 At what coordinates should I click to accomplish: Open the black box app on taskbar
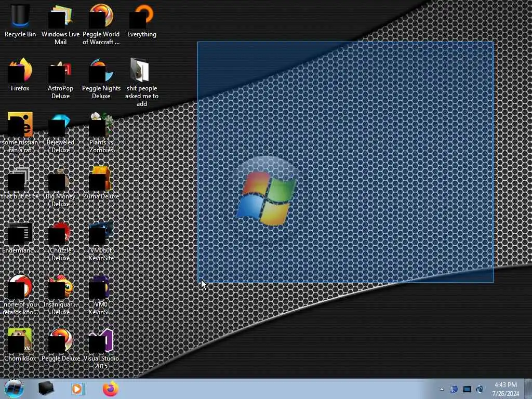click(46, 389)
